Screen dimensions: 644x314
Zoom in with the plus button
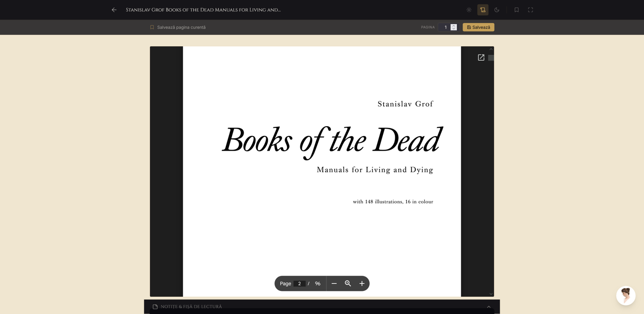(362, 284)
